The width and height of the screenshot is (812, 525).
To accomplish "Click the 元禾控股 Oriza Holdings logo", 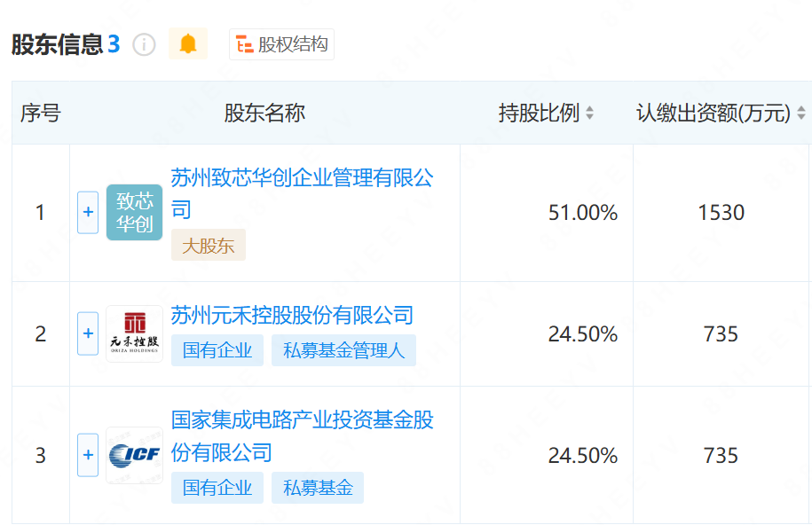I will coord(135,333).
